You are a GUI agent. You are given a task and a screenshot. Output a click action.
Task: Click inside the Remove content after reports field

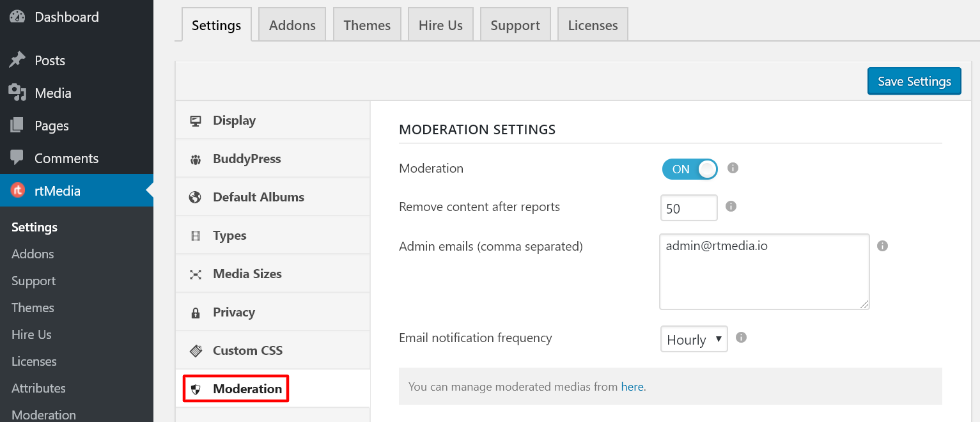(x=688, y=207)
